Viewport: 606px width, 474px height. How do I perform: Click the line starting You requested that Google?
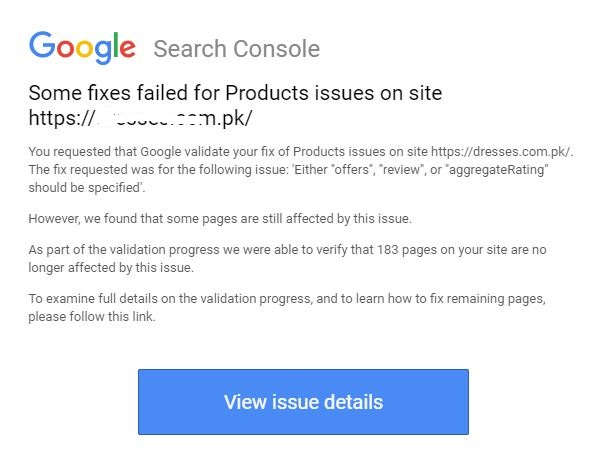click(200, 151)
